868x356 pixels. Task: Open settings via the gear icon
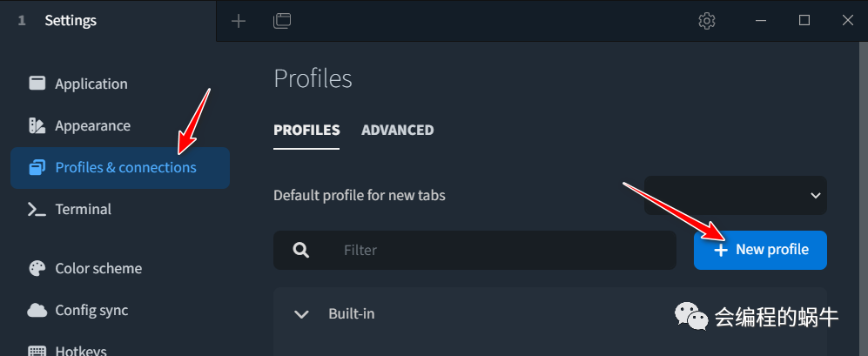tap(707, 21)
